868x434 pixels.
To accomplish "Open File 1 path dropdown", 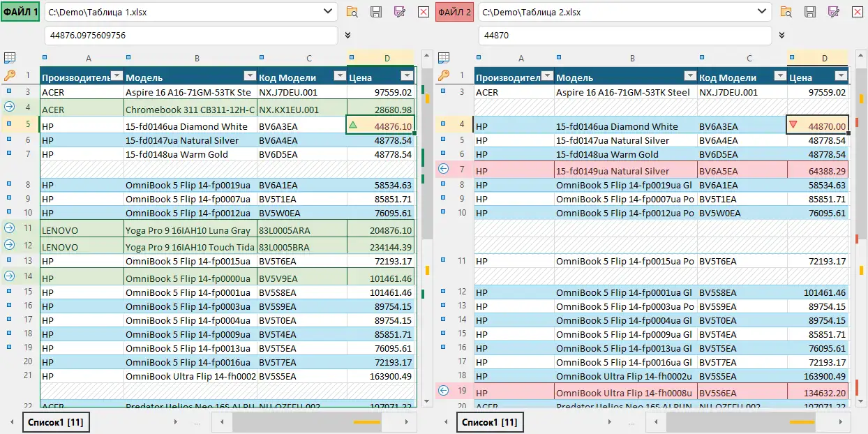I will pos(327,12).
